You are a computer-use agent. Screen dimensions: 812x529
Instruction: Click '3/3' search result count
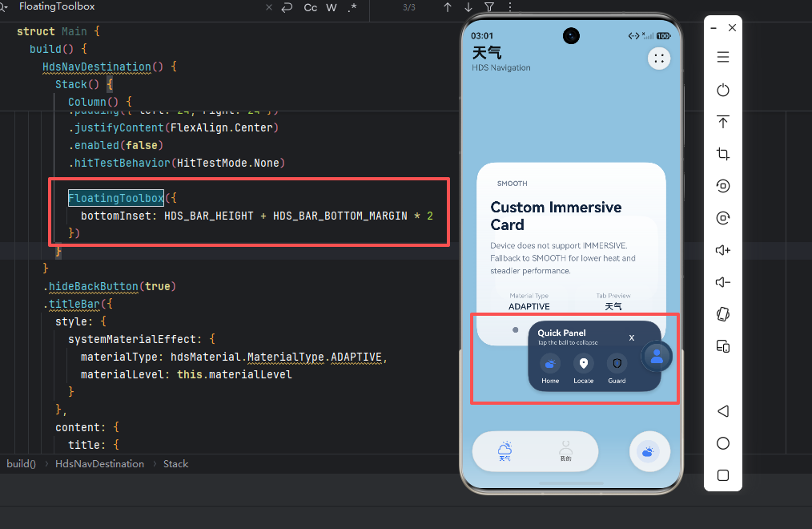point(409,7)
